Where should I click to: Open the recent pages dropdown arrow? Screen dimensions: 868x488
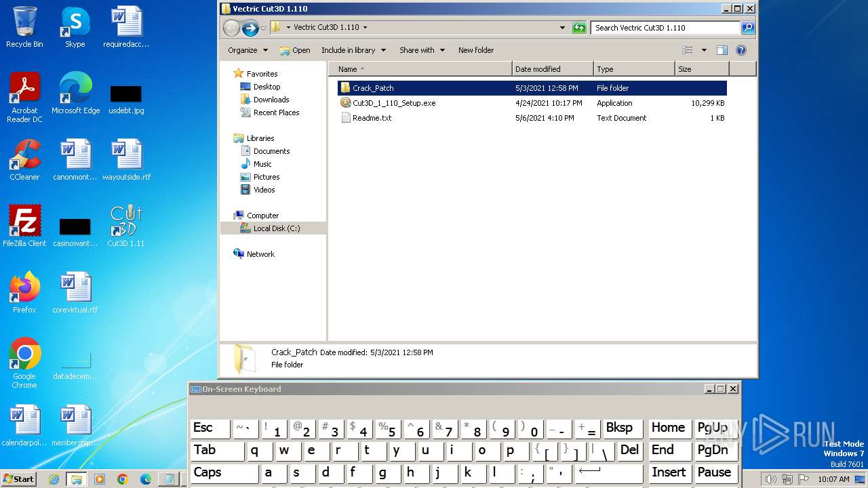coord(264,28)
